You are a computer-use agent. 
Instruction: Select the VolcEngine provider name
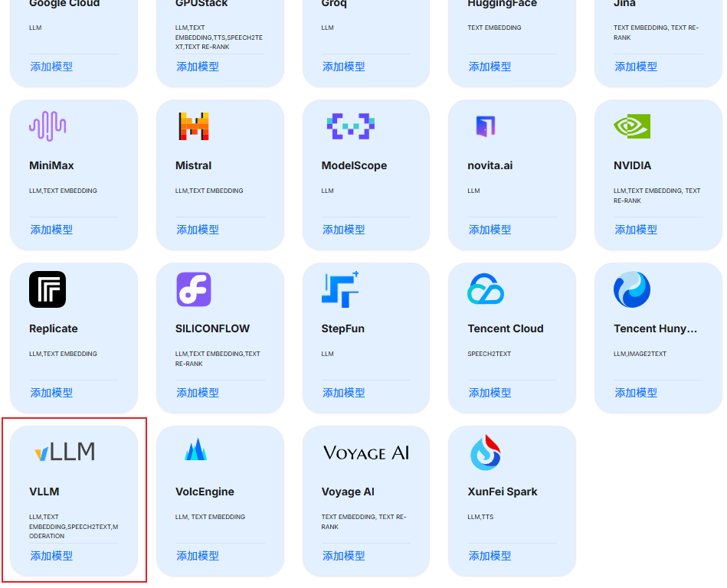pyautogui.click(x=205, y=492)
